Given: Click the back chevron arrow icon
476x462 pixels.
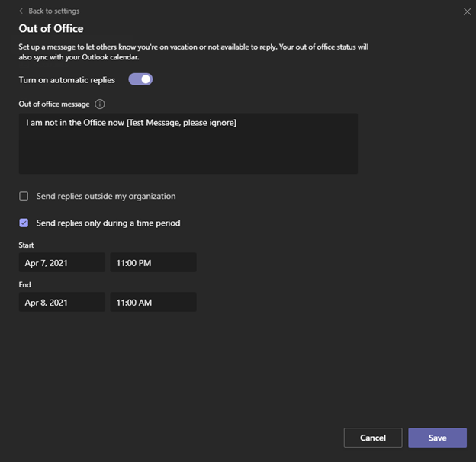Looking at the screenshot, I should [21, 11].
